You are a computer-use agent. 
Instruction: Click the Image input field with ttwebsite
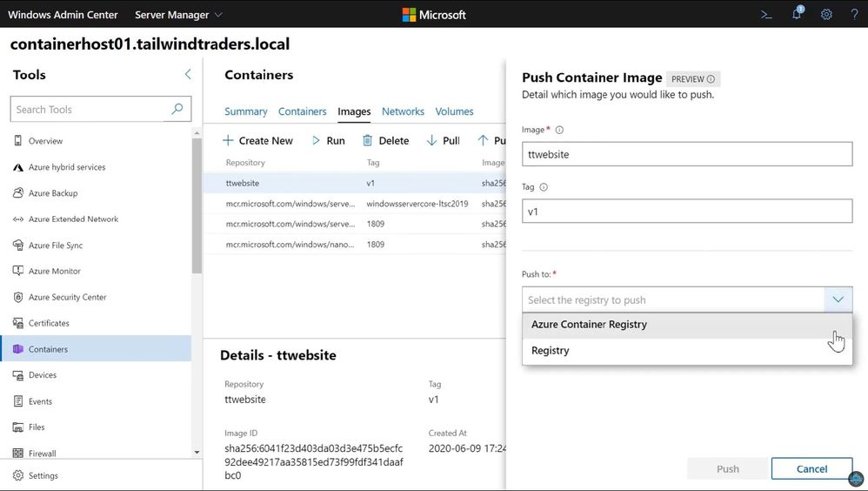[x=687, y=154]
